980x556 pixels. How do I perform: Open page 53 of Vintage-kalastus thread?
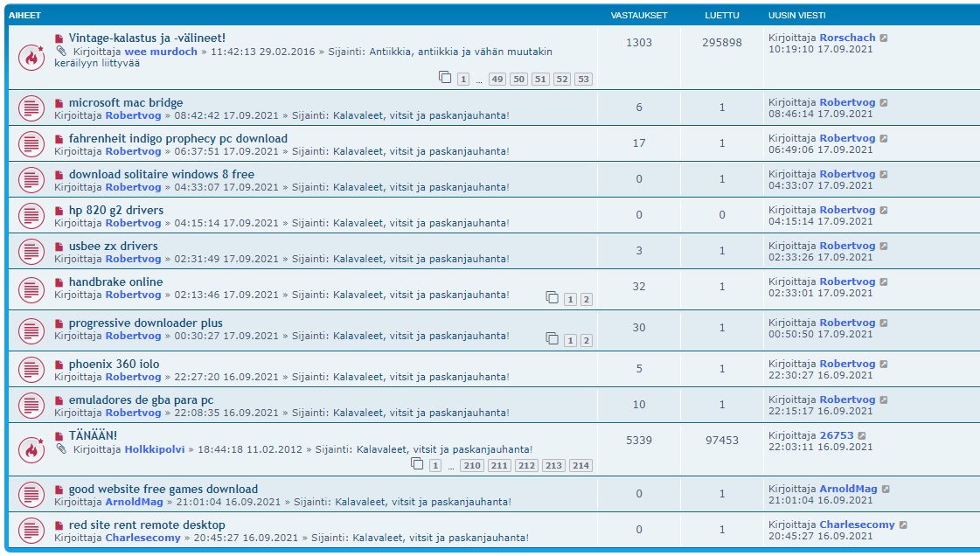pos(583,80)
